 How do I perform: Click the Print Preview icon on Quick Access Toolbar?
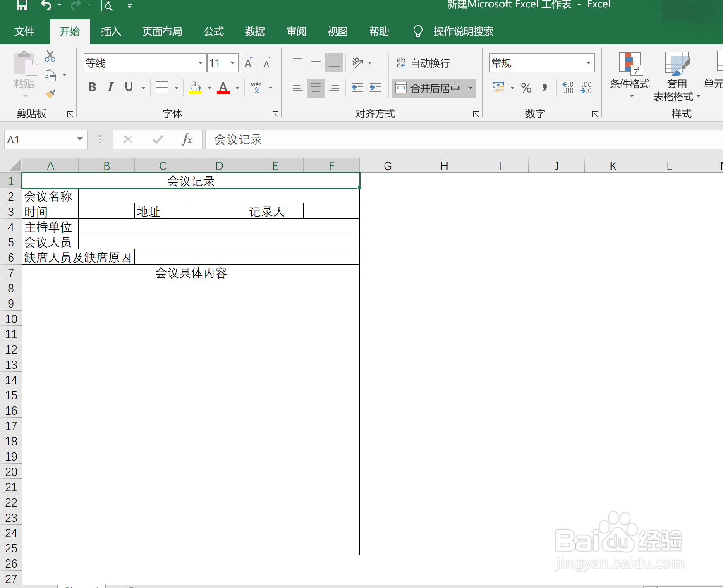point(107,5)
